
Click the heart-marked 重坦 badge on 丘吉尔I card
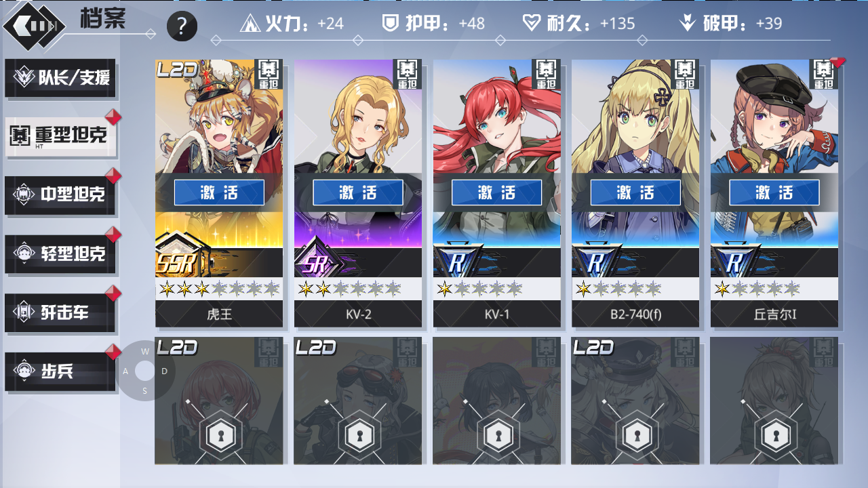[x=824, y=74]
